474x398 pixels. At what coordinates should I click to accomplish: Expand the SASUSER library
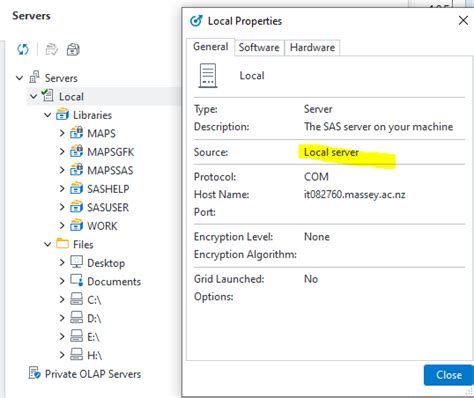(x=62, y=207)
